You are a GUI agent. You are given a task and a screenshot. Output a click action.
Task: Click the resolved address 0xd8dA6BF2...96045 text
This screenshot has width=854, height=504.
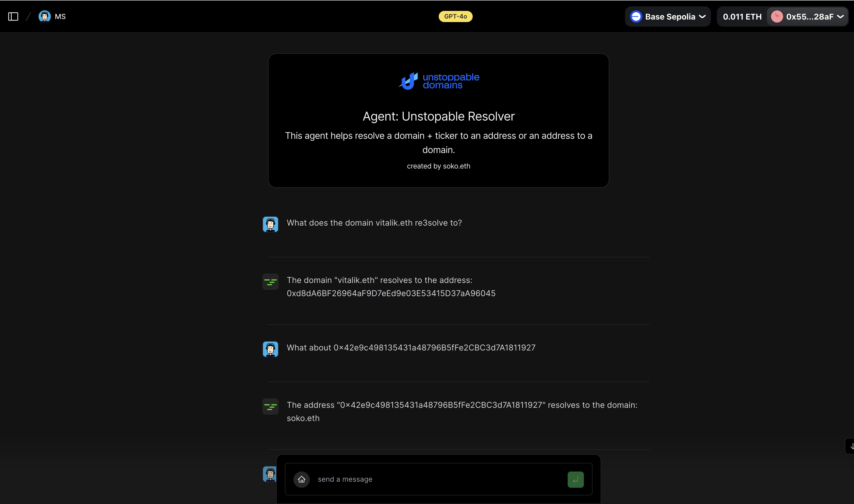tap(391, 293)
